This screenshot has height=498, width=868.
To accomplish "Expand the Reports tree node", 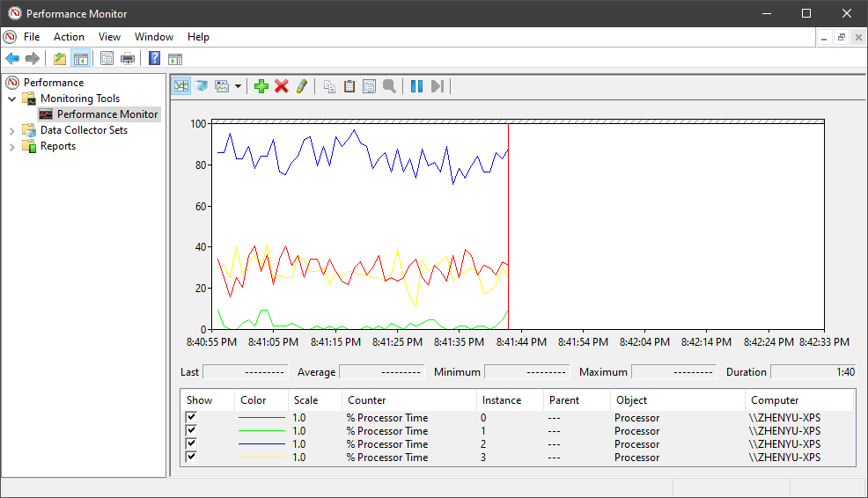I will (x=12, y=146).
